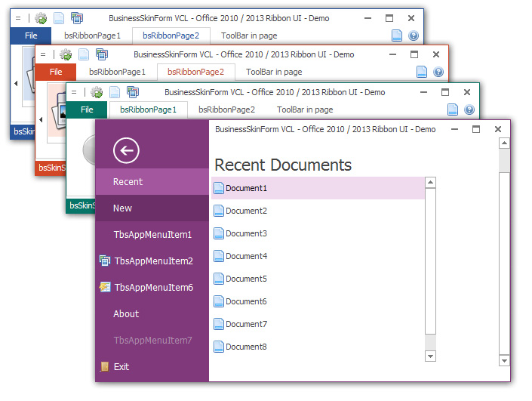Select bsRibbonPage1 tab in green window
Image resolution: width=532 pixels, height=401 pixels.
coord(148,110)
